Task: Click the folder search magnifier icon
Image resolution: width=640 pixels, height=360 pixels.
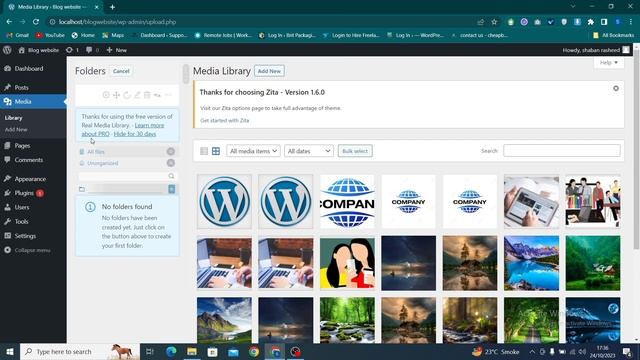Action: point(171,176)
